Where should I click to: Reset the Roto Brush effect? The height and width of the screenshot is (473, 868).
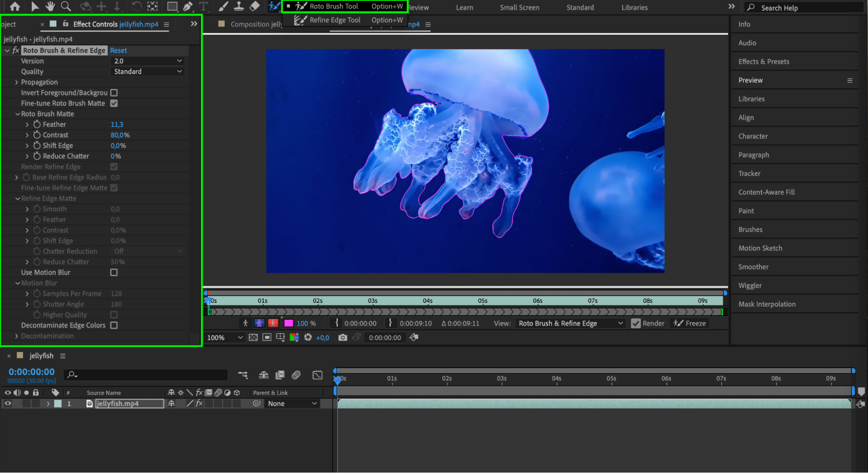tap(118, 50)
